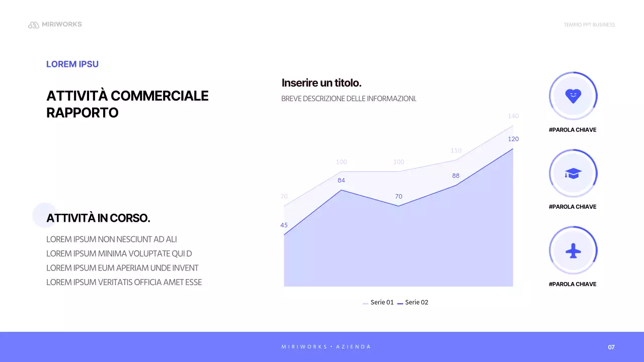This screenshot has width=644, height=362.
Task: Click the 'ATTIVITÀ COMMERCIALE RAPPORTO' heading
Action: point(127,104)
